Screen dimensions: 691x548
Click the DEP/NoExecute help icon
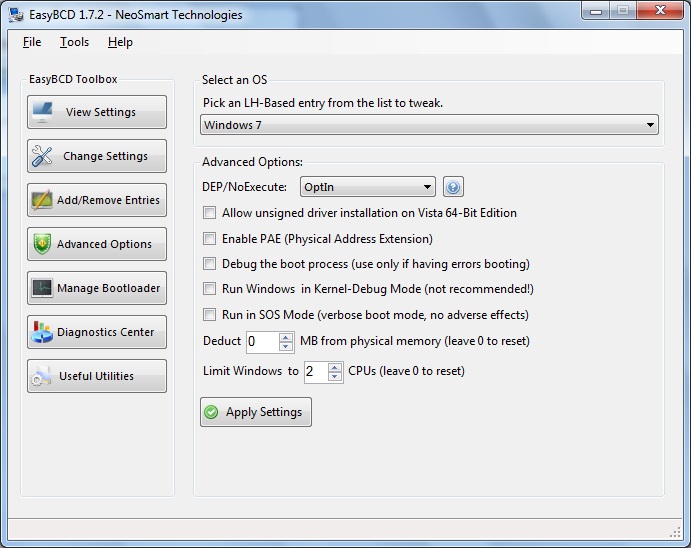(453, 187)
